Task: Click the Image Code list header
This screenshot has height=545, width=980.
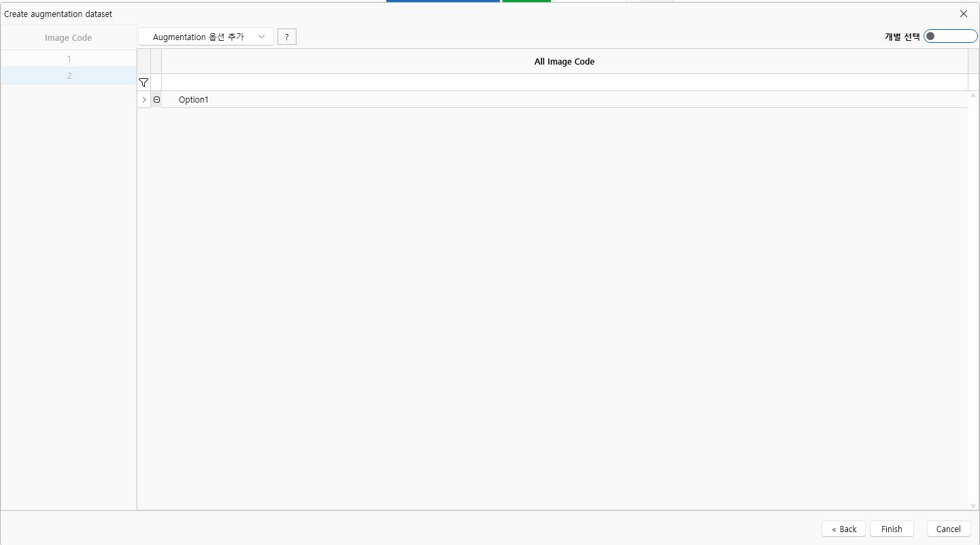Action: (x=68, y=38)
